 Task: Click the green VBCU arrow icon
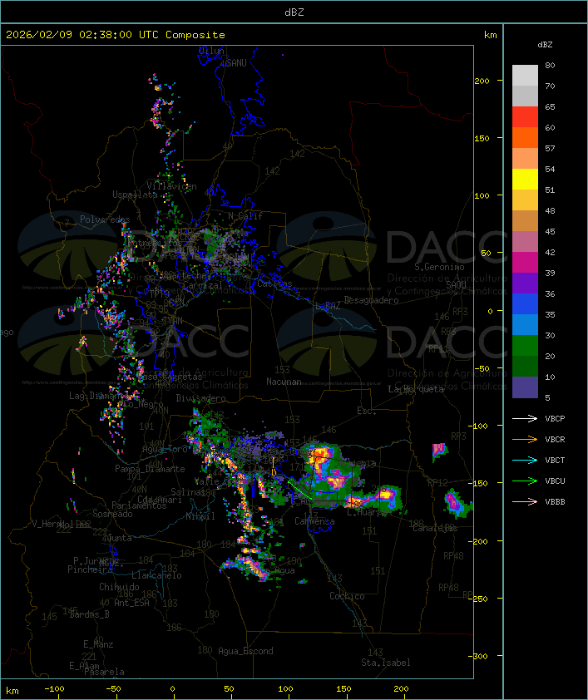click(x=525, y=481)
